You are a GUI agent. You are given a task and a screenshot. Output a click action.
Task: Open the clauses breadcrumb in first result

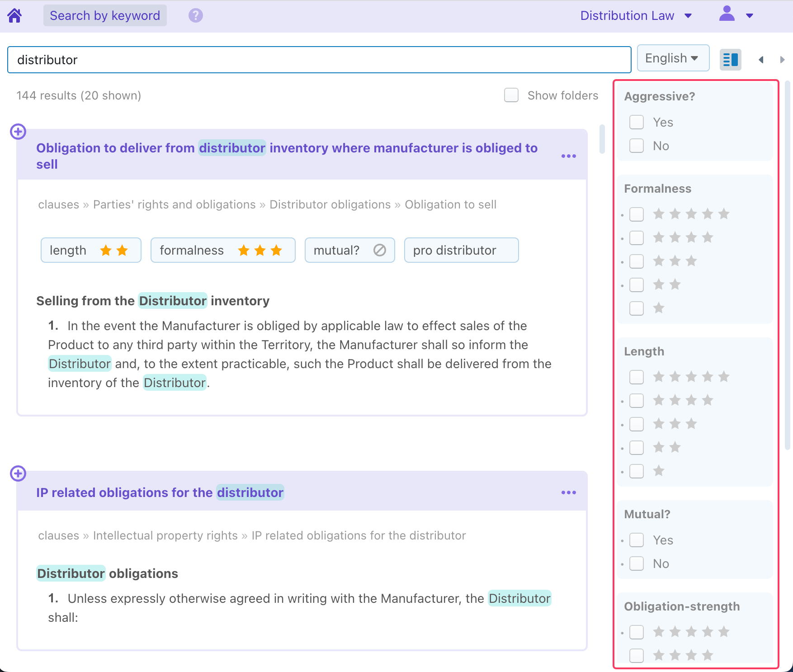58,204
